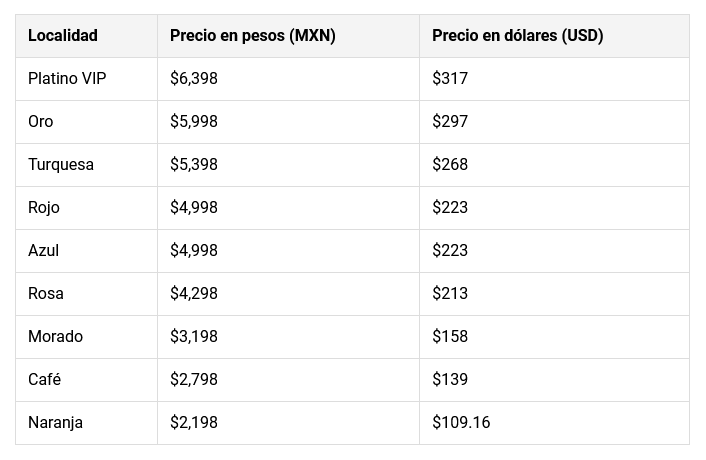Click the $109.16 dollar price
706x460 pixels.
tap(461, 423)
